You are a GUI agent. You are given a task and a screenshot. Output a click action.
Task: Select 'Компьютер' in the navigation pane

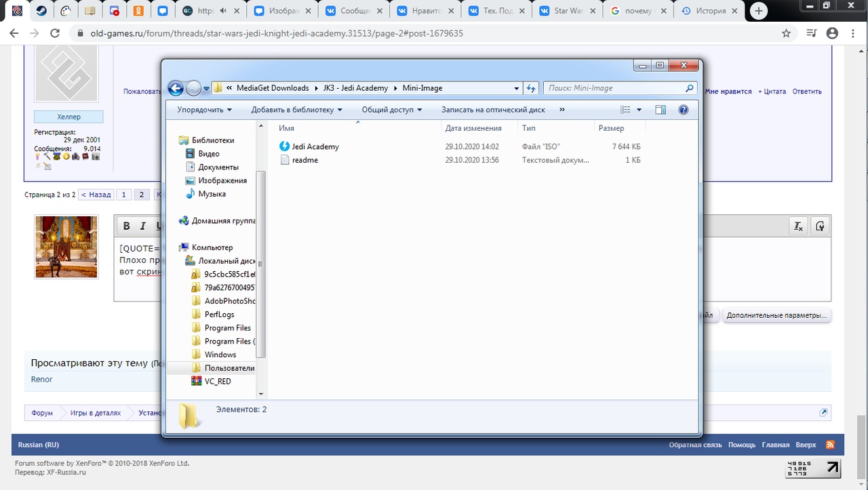tap(212, 247)
